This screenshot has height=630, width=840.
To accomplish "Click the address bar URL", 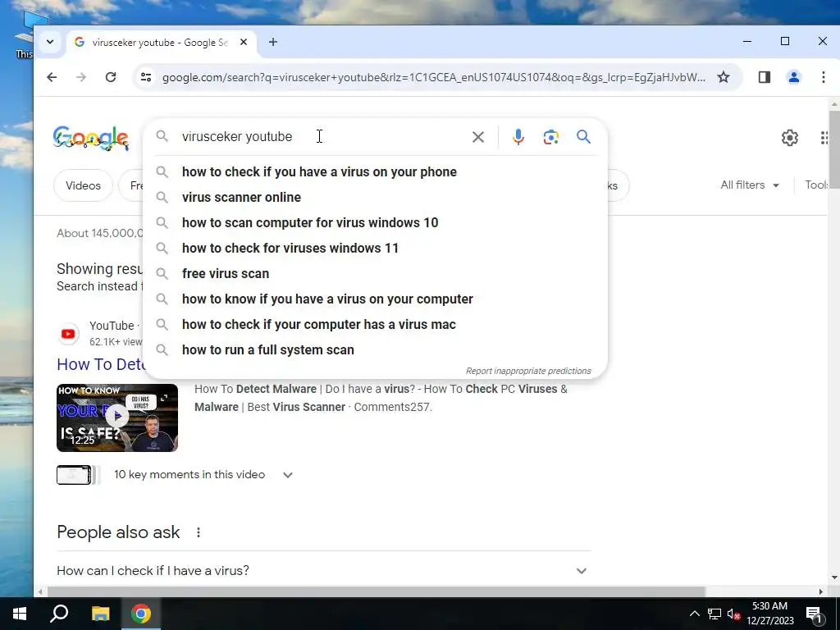I will (x=434, y=77).
